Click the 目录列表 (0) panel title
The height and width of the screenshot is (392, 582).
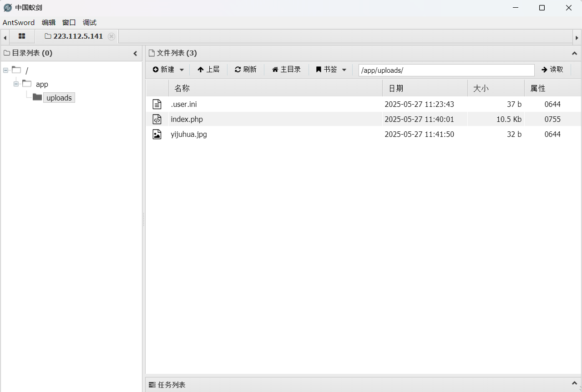(x=32, y=53)
